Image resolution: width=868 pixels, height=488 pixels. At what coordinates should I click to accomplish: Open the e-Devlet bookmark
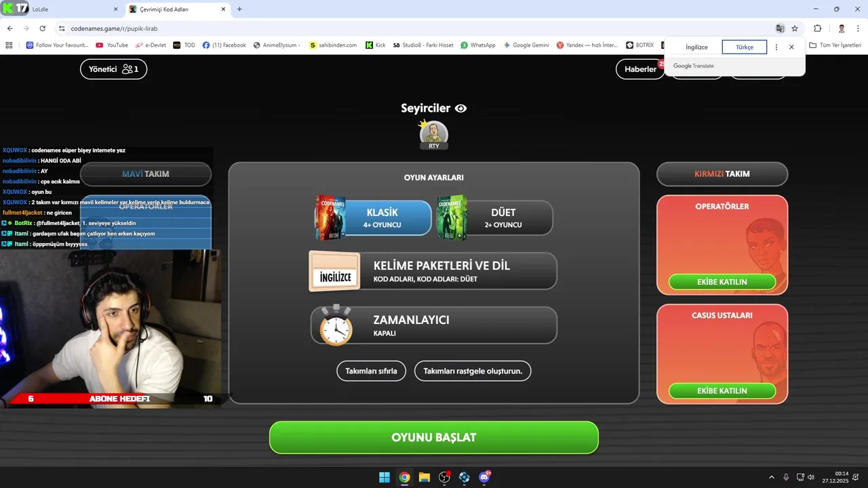(x=150, y=45)
